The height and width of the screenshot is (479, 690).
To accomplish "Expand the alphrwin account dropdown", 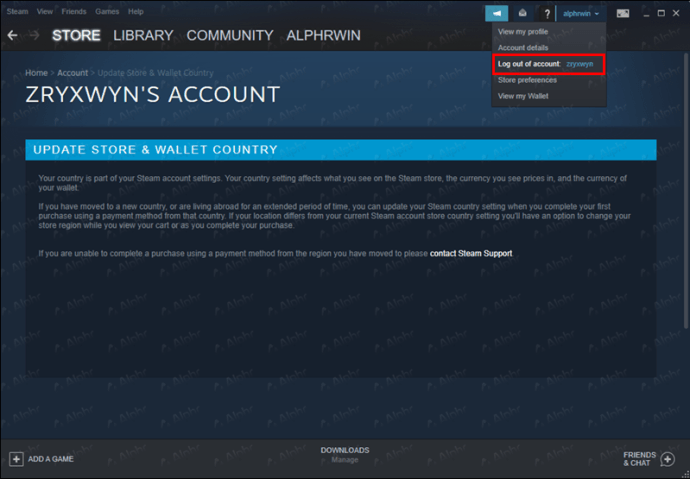I will (x=581, y=14).
